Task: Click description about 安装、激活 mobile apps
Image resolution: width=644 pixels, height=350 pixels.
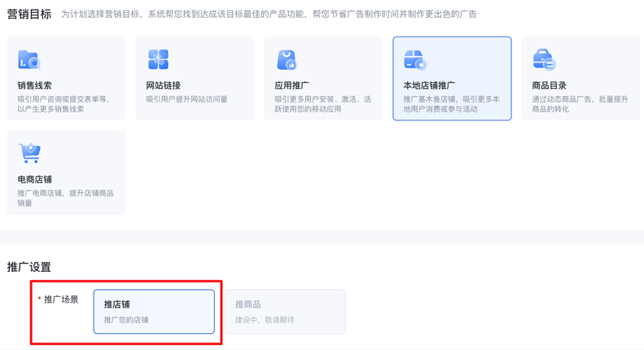Action: coord(323,104)
